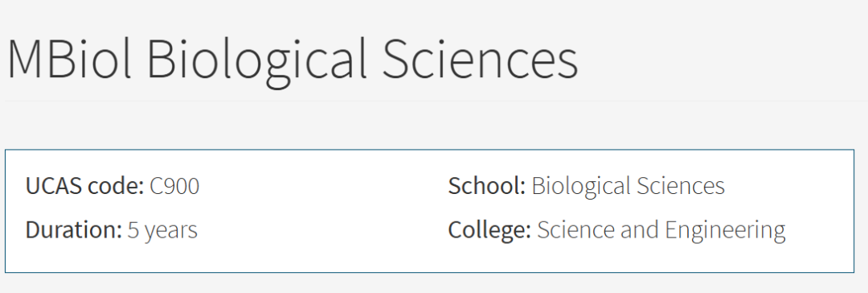Click the info box's bottom blue border
This screenshot has height=293, width=868.
tap(429, 272)
